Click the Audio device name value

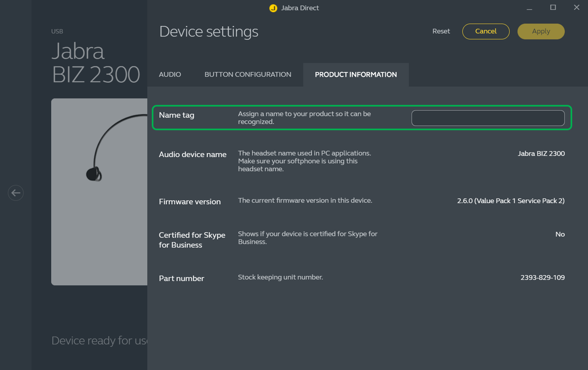541,154
